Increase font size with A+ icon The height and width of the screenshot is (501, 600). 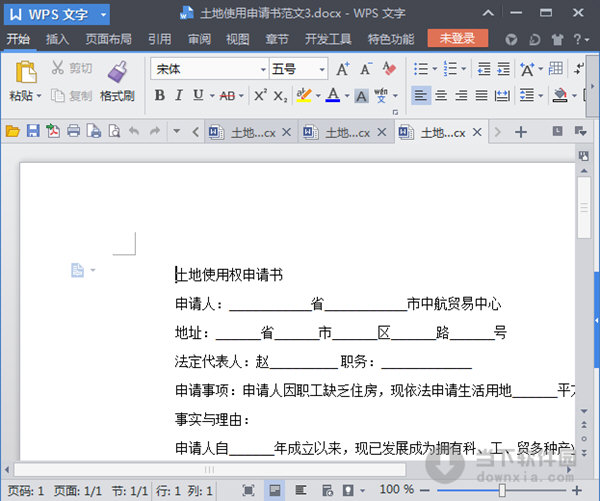click(x=343, y=69)
